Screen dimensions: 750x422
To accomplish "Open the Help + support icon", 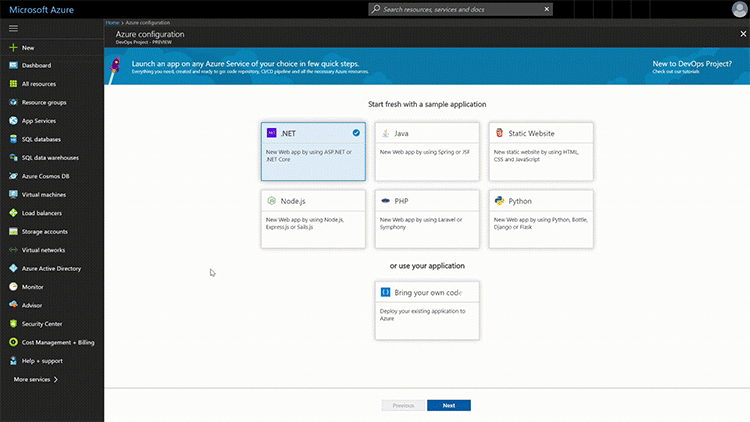I will 13,361.
